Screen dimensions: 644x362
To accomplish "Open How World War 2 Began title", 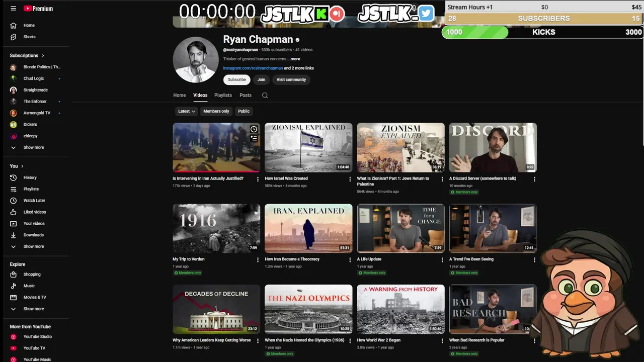I will click(379, 340).
